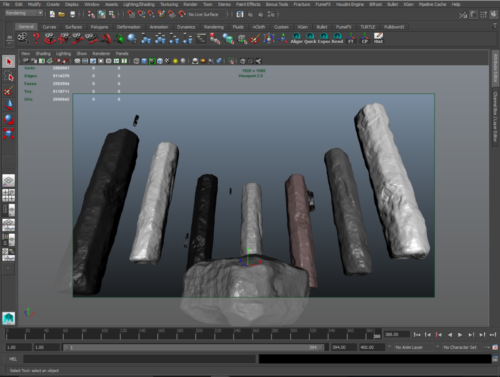Click the single perspective layout icon

(x=9, y=180)
